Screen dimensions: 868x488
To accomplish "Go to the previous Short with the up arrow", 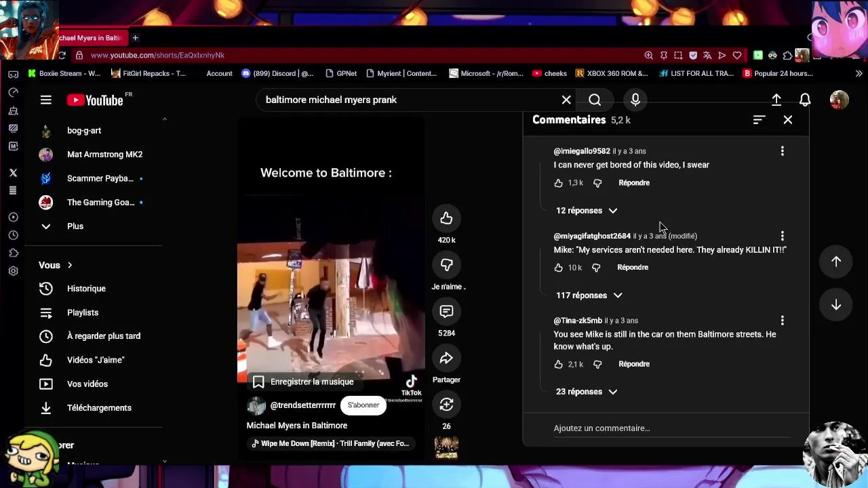I will pos(836,262).
